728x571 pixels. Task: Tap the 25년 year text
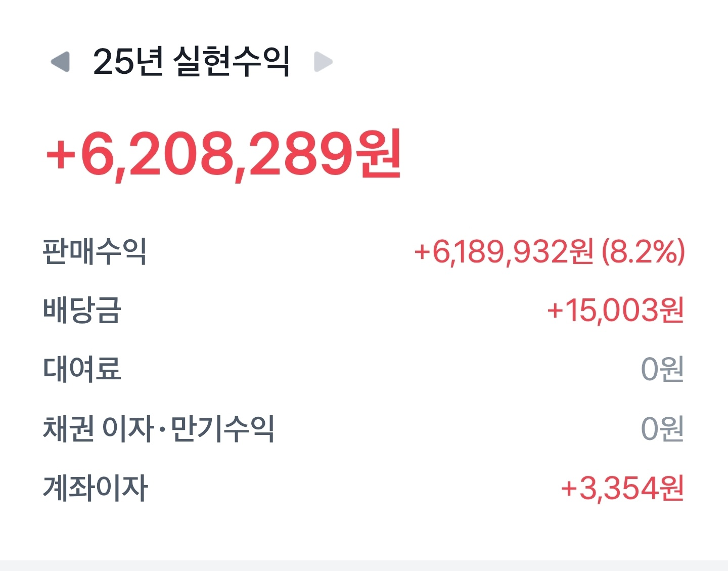tap(128, 62)
